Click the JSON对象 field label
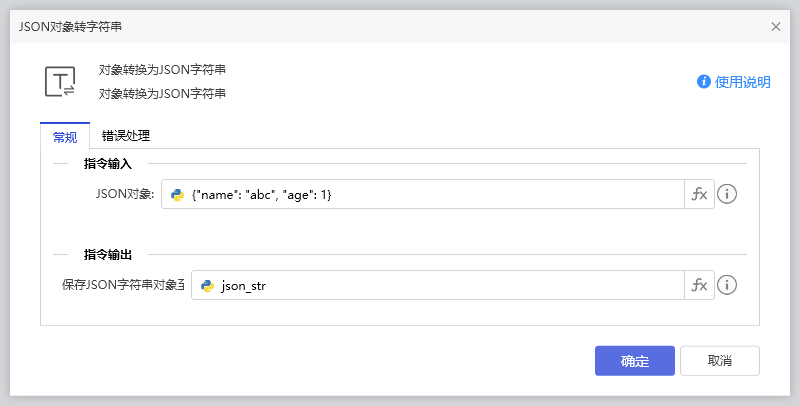Image resolution: width=800 pixels, height=406 pixels. (x=124, y=195)
